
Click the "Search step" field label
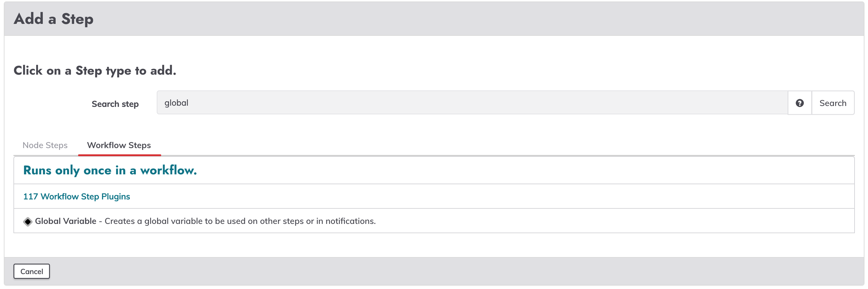pos(115,104)
